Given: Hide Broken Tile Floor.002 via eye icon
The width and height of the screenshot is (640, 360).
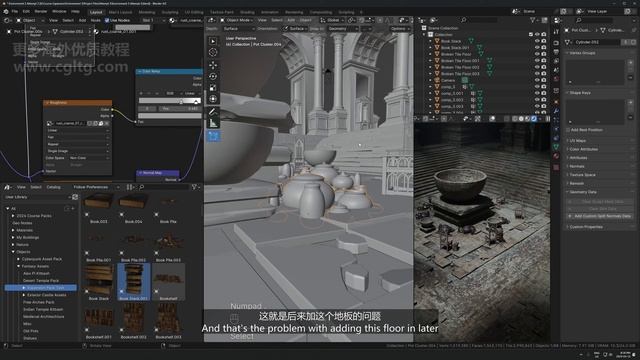Looking at the screenshot, I should 537,67.
